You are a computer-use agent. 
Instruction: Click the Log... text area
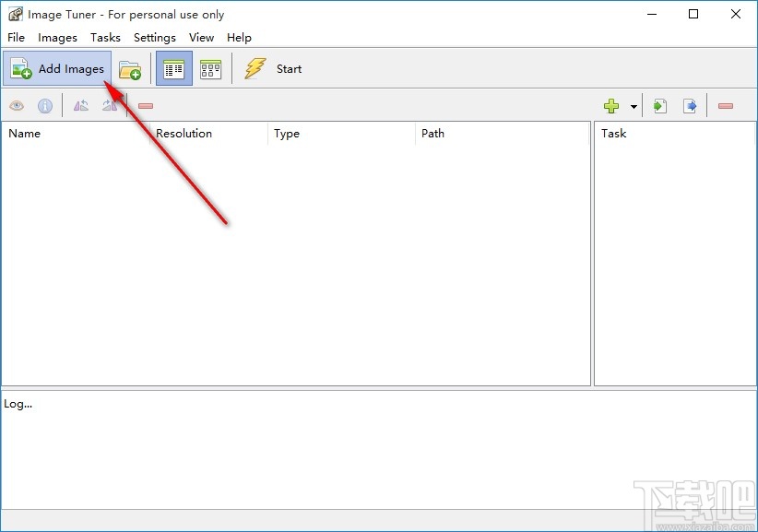378,449
